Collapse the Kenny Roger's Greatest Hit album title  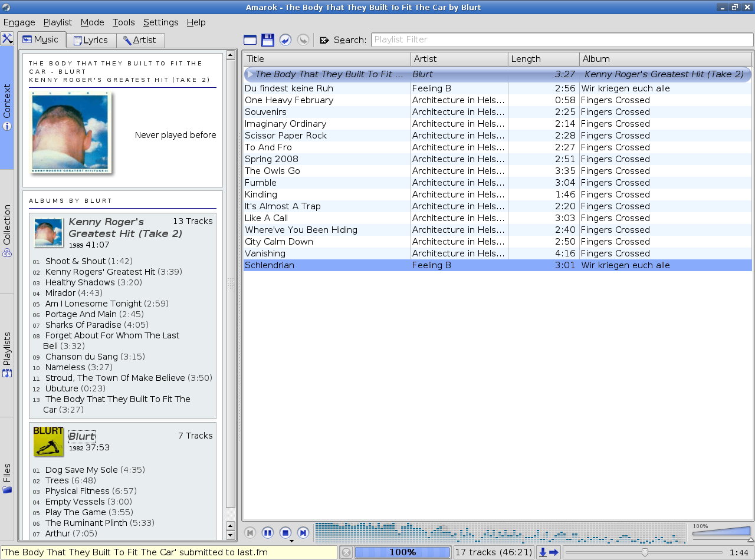(x=125, y=228)
